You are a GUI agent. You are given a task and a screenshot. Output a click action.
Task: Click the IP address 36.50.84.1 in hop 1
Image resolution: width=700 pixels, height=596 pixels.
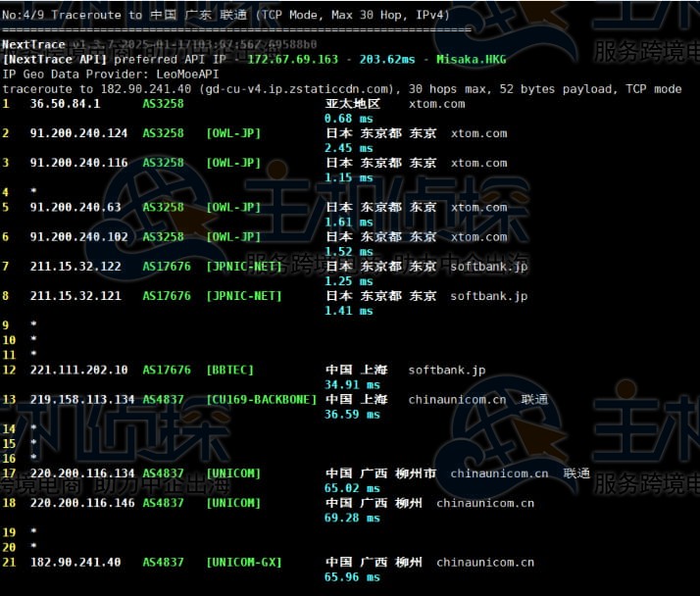click(65, 104)
